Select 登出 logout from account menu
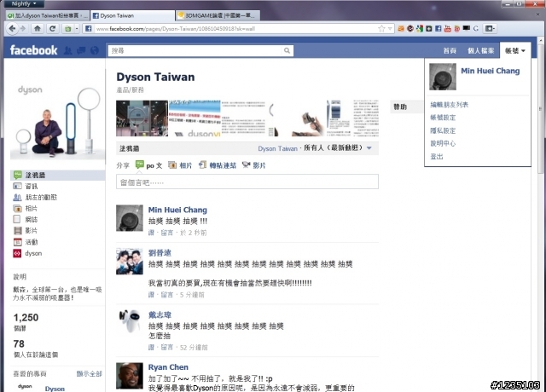Image resolution: width=546 pixels, height=392 pixels. [437, 157]
